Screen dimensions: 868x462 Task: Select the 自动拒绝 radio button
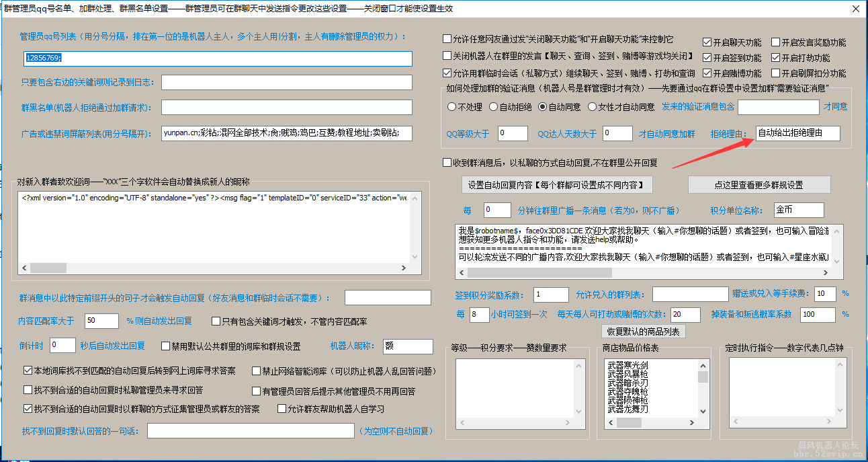tap(494, 106)
